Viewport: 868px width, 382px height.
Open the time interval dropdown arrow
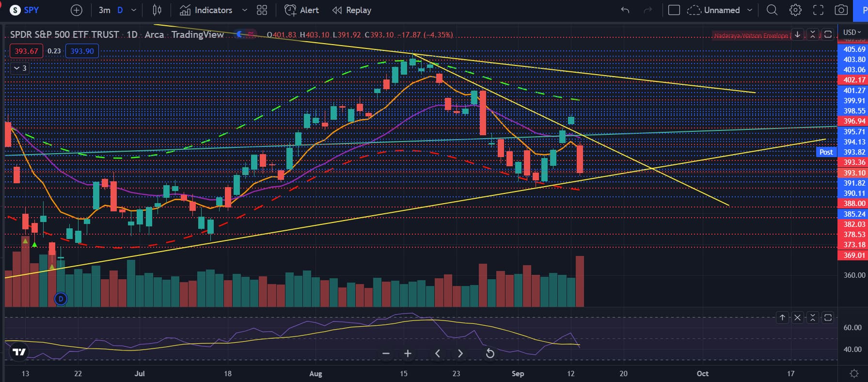[134, 10]
